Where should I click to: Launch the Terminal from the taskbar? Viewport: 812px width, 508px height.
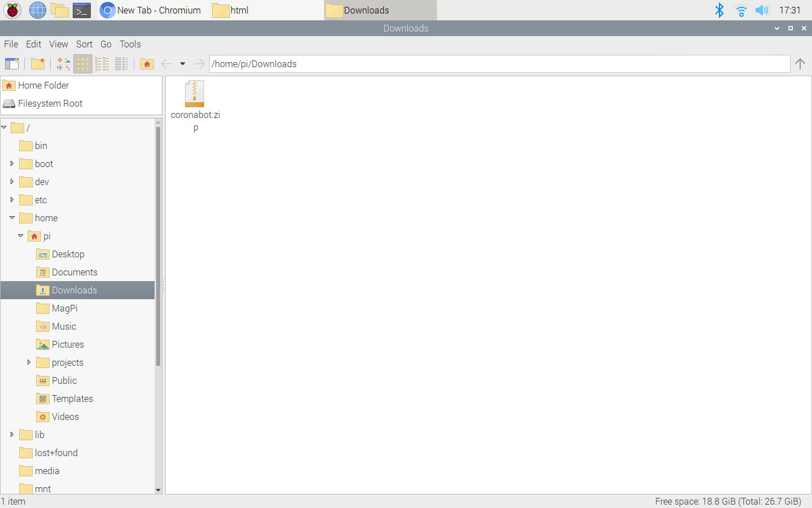pos(82,10)
